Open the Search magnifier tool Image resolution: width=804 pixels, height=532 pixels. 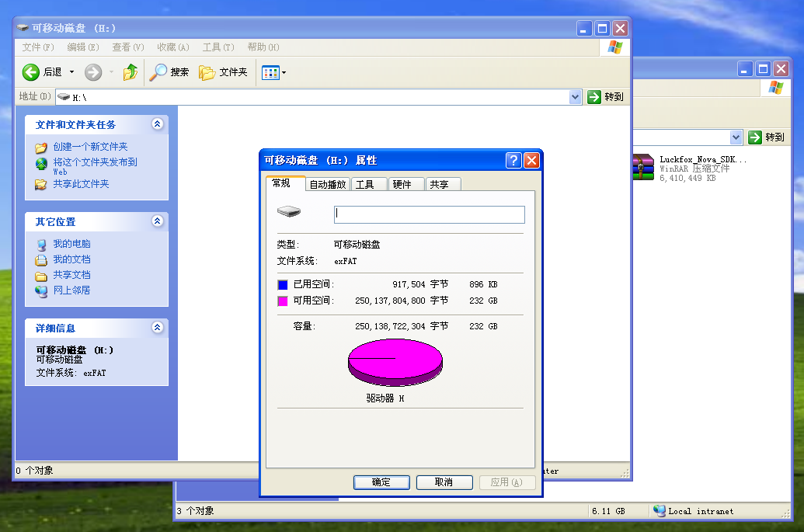click(158, 72)
